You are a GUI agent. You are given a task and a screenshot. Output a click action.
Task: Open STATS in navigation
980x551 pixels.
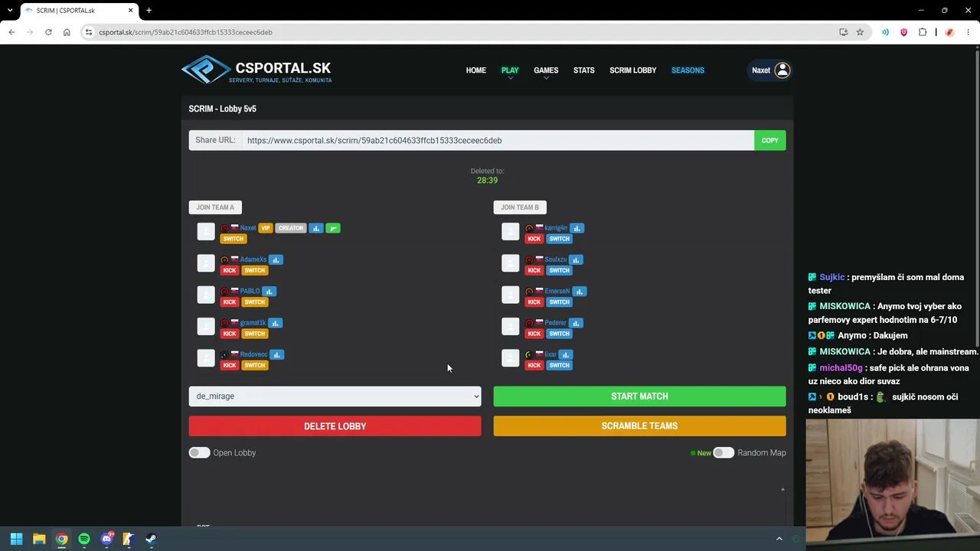point(584,70)
